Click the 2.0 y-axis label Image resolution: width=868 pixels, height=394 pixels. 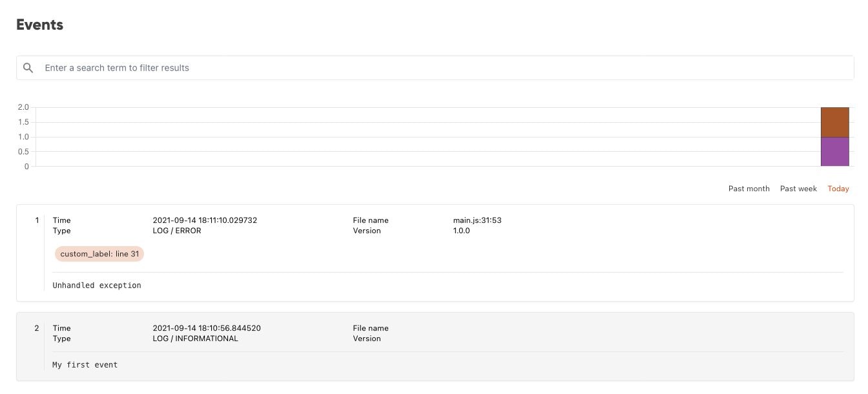click(x=23, y=107)
